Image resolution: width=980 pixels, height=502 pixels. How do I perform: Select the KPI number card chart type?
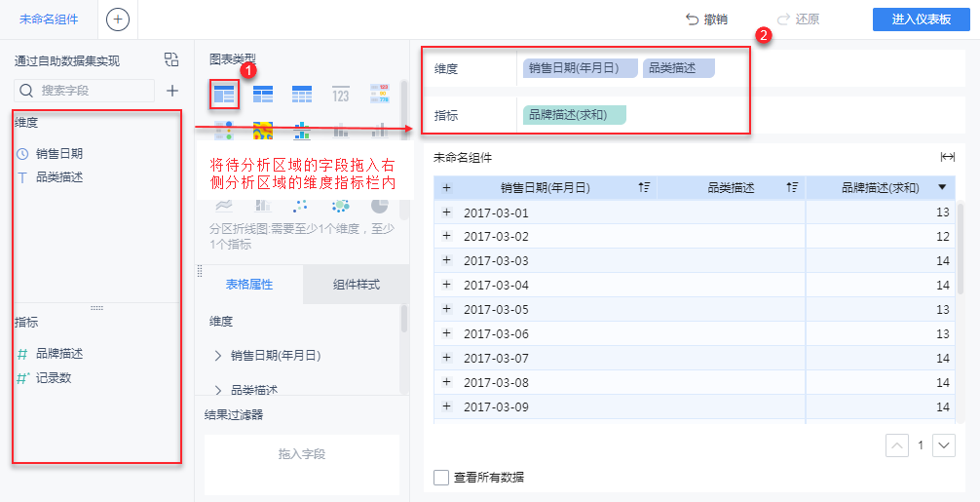click(x=340, y=95)
